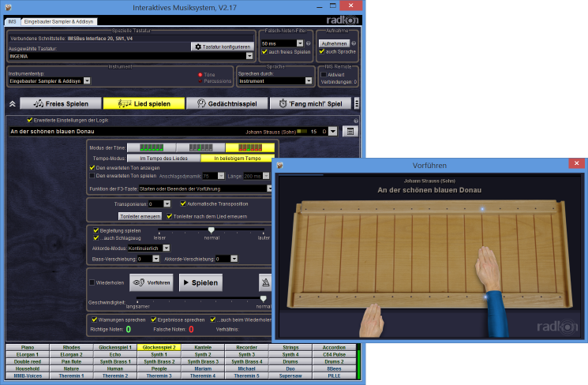Enable the Wiederholen checkbox
The image size is (588, 385).
(92, 282)
